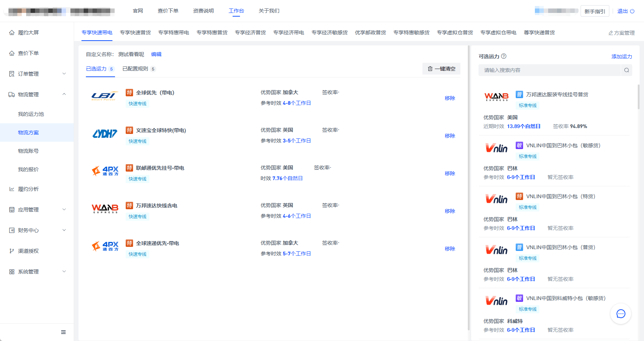Click the search magnifier icon in 可选运力

click(627, 70)
